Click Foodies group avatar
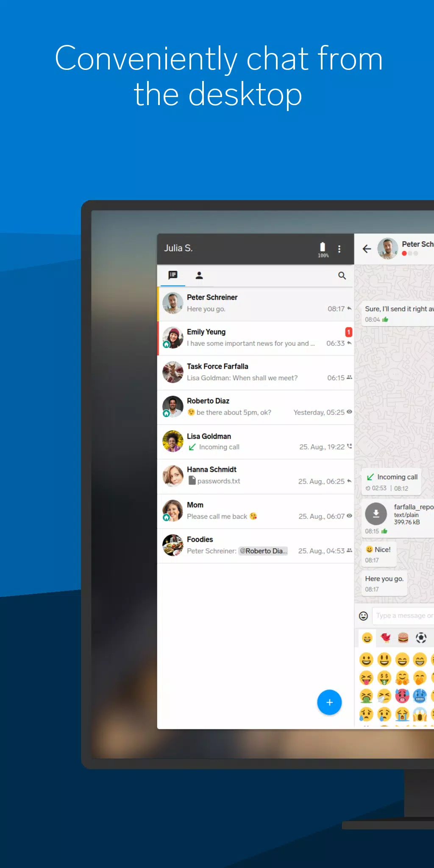Viewport: 434px width, 868px height. [173, 545]
